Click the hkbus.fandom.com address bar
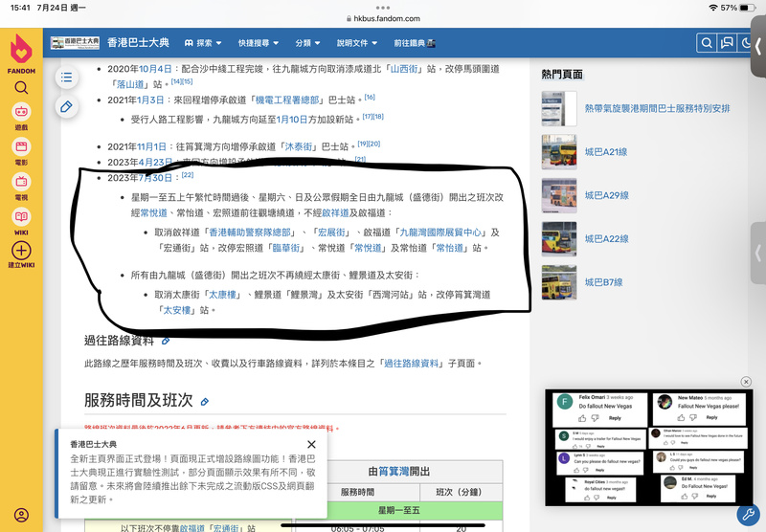Viewport: 766px width, 532px height. tap(383, 18)
